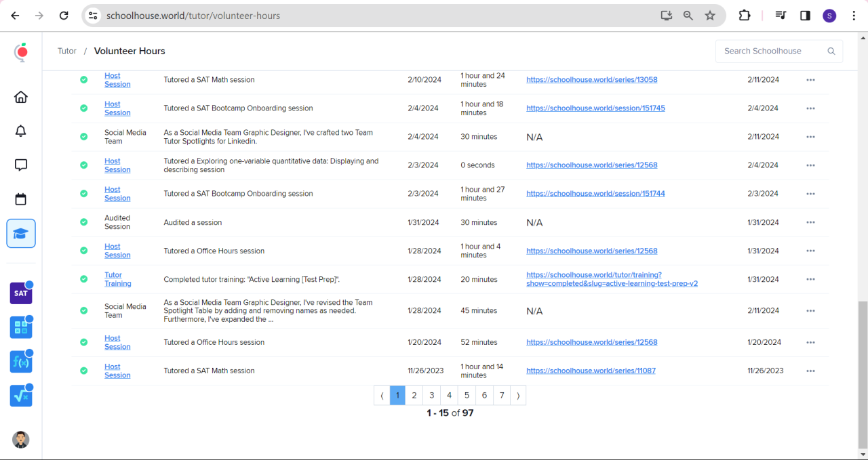Open the messages chat icon

[x=21, y=165]
